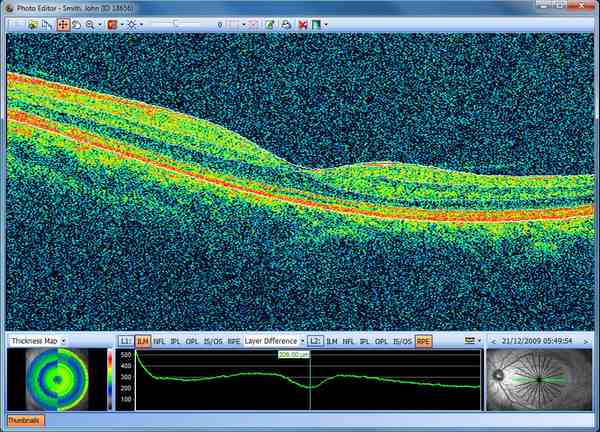The image size is (600, 432).
Task: Click the red color palette icon
Action: pyautogui.click(x=112, y=25)
